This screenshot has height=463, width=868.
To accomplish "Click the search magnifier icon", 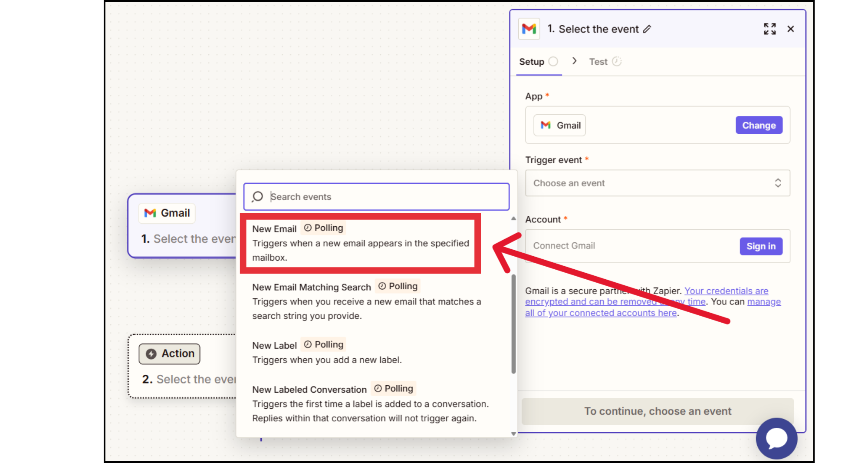I will click(257, 197).
